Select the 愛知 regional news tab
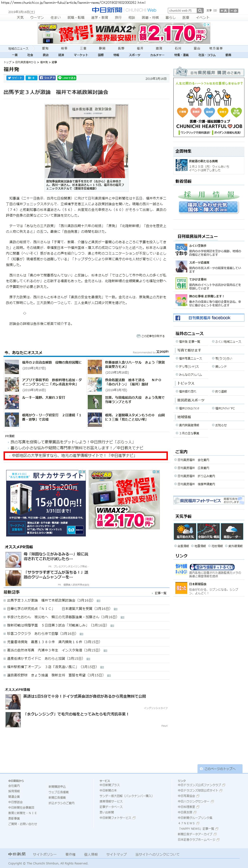The image size is (248, 868). pos(45,48)
